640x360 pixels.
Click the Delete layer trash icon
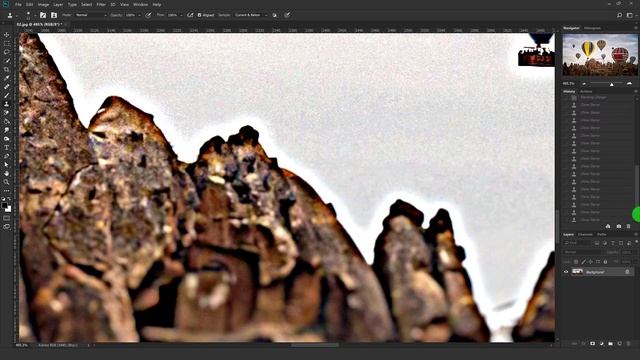(629, 344)
